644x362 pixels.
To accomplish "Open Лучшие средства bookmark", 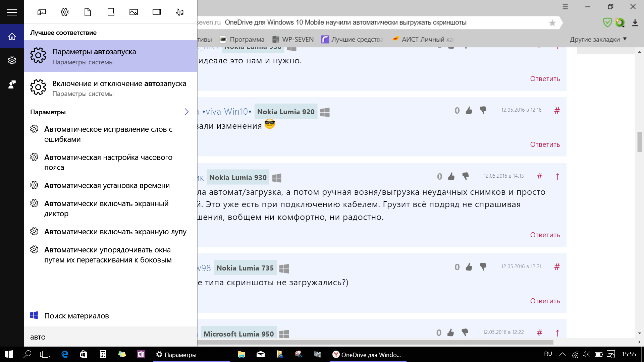I will (352, 40).
